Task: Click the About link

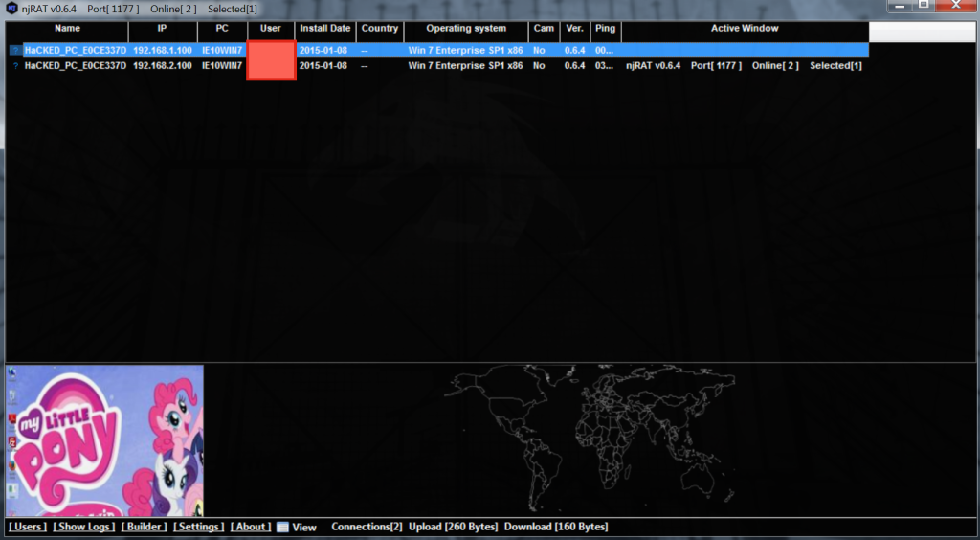Action: (251, 527)
